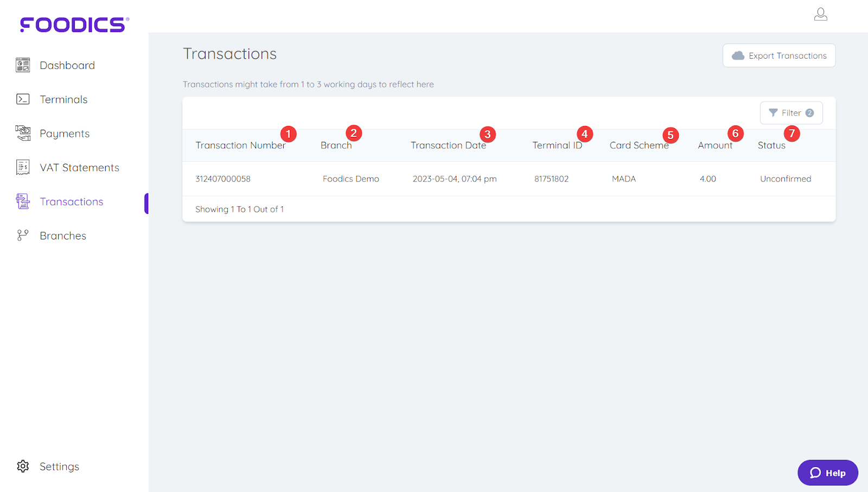The image size is (868, 492).
Task: Open Settings using the gear icon
Action: 22,466
